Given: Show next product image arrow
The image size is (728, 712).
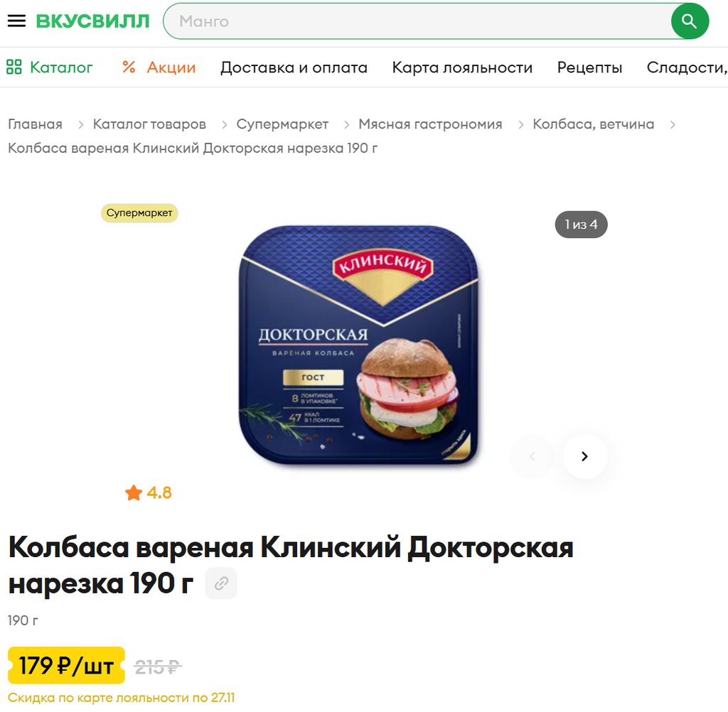Looking at the screenshot, I should [x=585, y=456].
